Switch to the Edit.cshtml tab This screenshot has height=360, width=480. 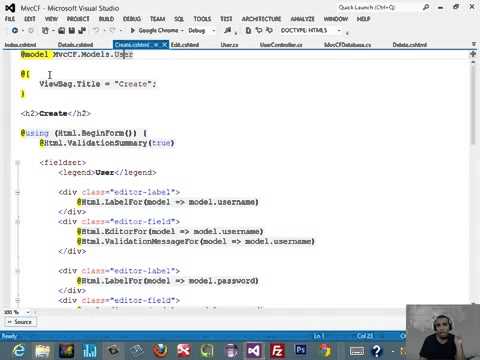point(185,45)
